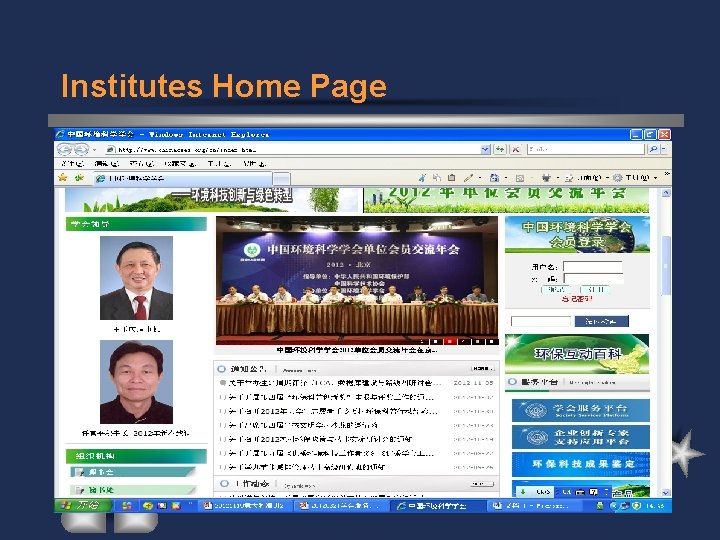The image size is (720, 540).
Task: Click the 2012年单位会员交流年会 banner
Action: pos(506,200)
